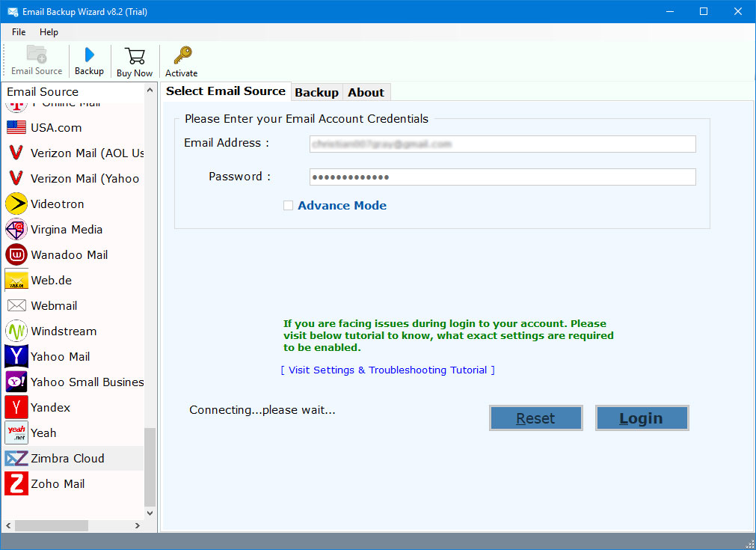This screenshot has height=550, width=756.
Task: Select "Windstream" list entry text
Action: point(64,331)
